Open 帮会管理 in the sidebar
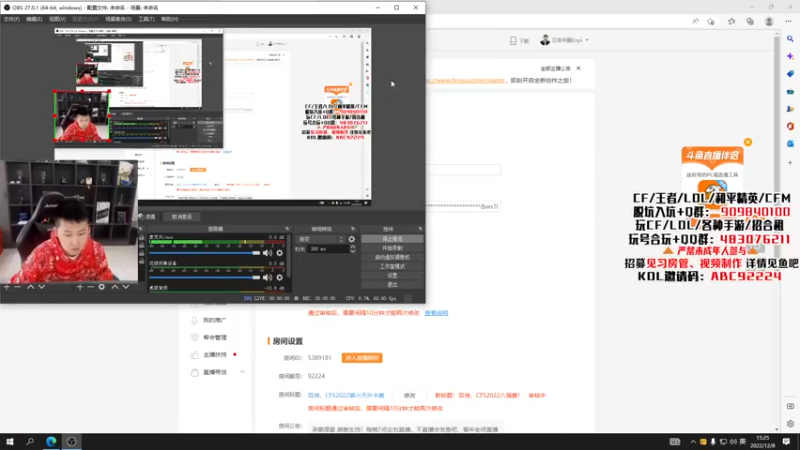This screenshot has width=800, height=450. point(214,337)
